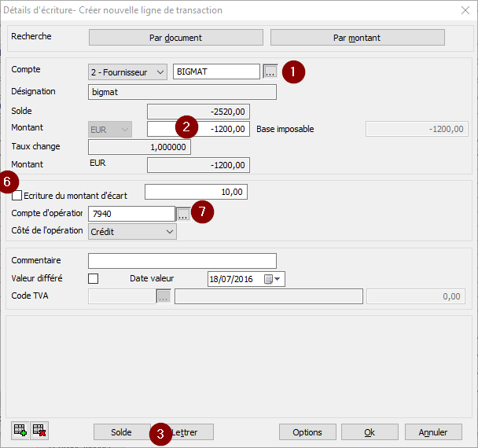Open account browse button next to BIGMAT
Viewport: 478px width, 448px height.
point(270,72)
